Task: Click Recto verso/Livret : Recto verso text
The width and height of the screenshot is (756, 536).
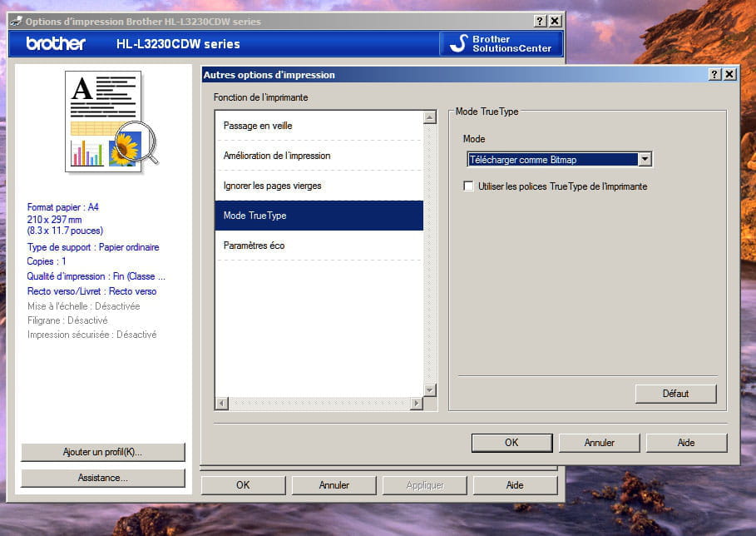Action: tap(91, 291)
